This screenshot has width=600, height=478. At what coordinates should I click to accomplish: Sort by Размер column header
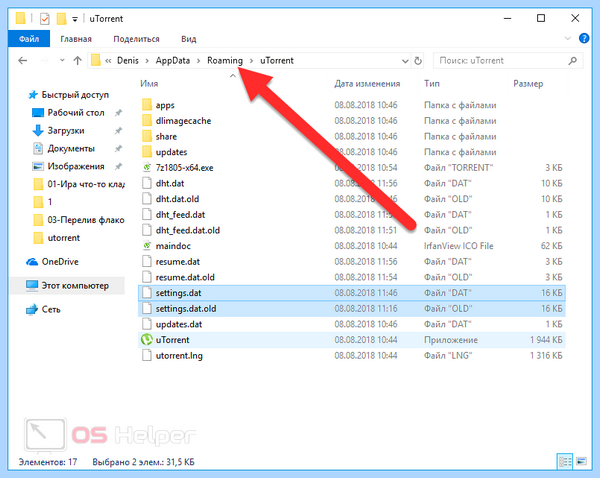[x=528, y=83]
